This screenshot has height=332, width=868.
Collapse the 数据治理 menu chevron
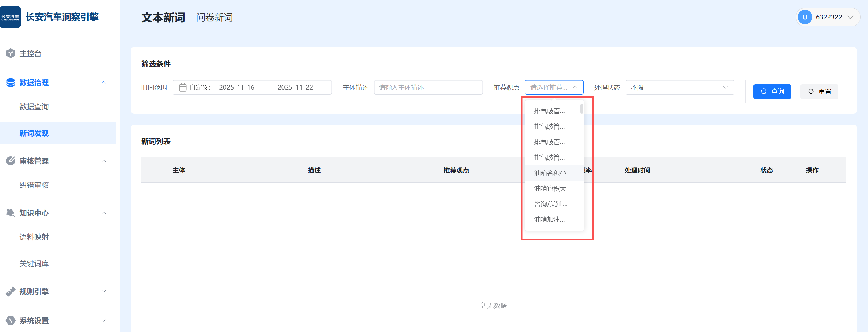click(x=104, y=82)
